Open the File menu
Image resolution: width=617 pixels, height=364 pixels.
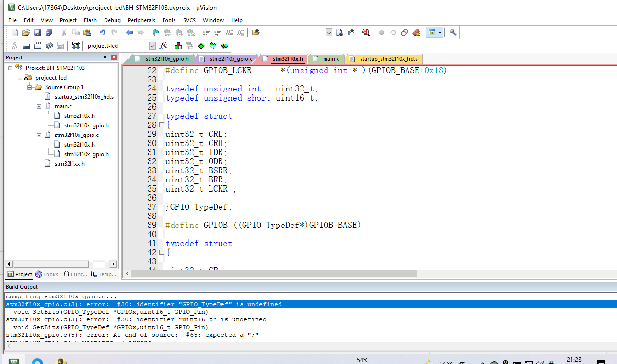12,20
